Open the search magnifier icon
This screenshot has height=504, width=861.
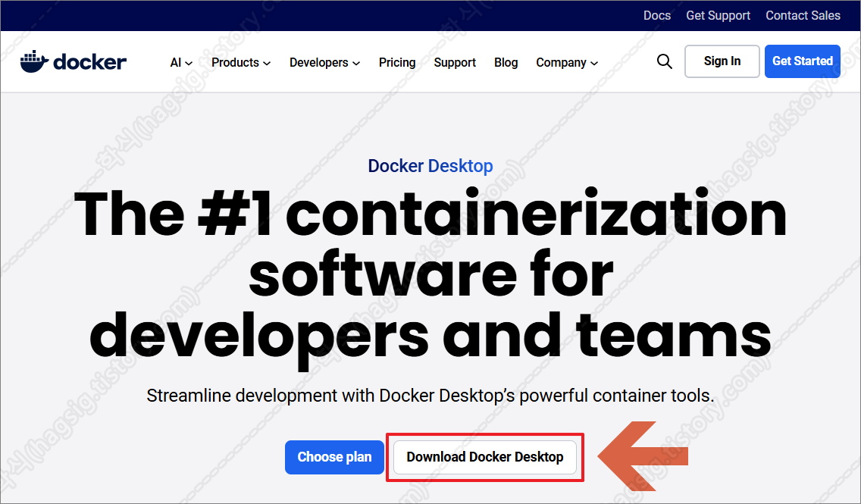pos(665,61)
